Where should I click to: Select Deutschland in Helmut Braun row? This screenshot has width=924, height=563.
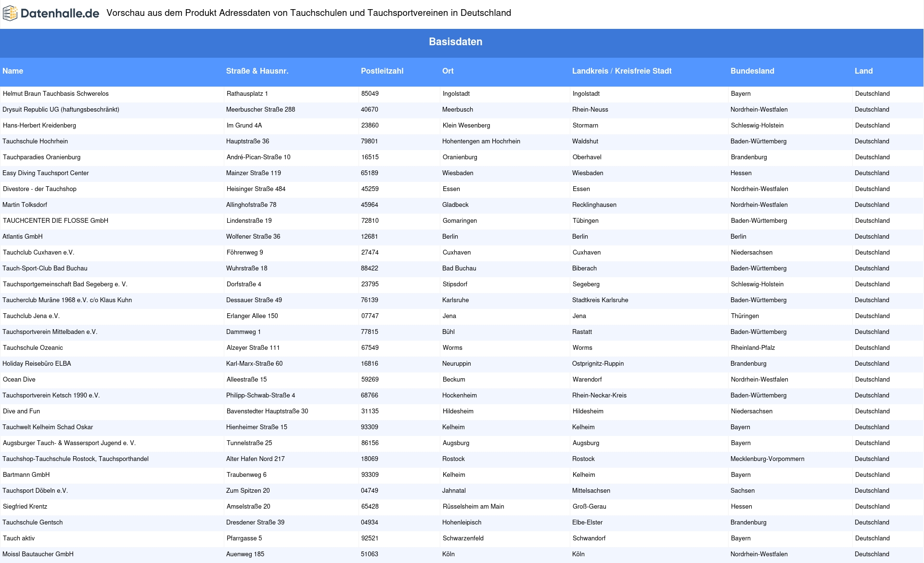click(873, 94)
